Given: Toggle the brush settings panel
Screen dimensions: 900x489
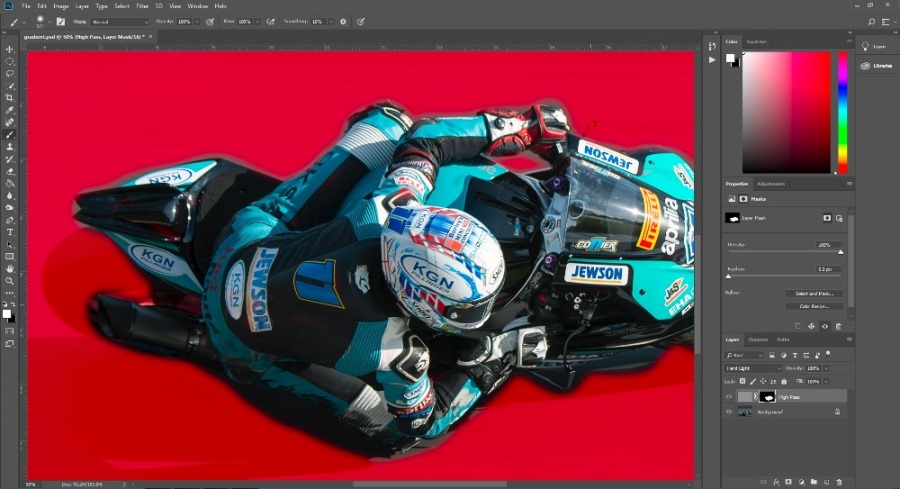Looking at the screenshot, I should (x=60, y=22).
